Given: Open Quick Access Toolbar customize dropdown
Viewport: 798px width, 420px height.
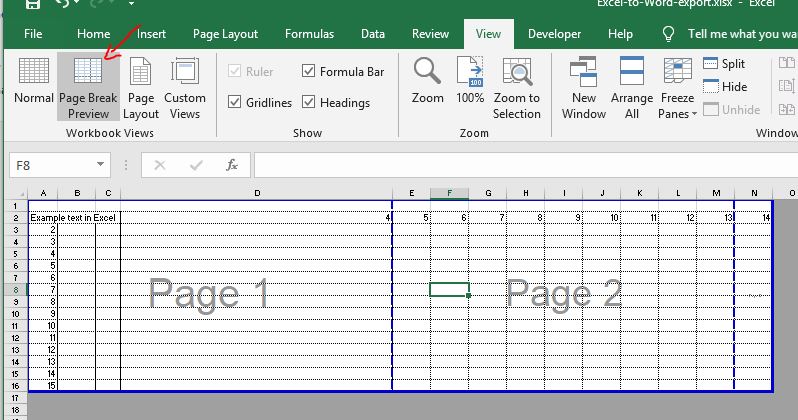Looking at the screenshot, I should [131, 4].
